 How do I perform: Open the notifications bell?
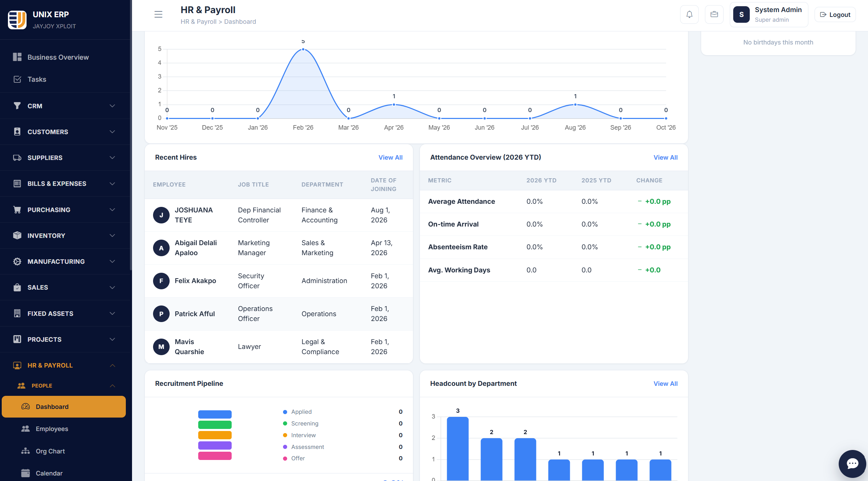point(689,14)
